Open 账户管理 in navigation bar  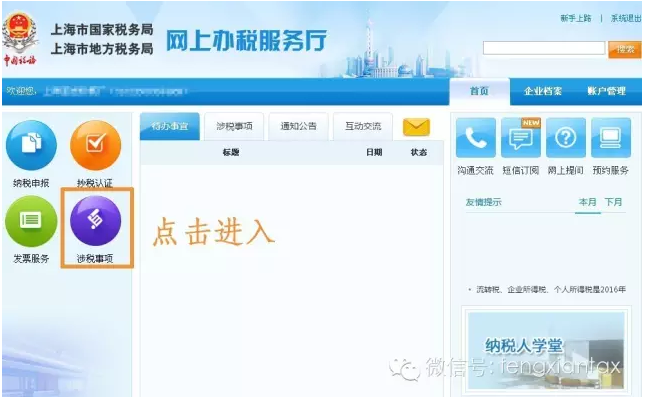(x=607, y=91)
